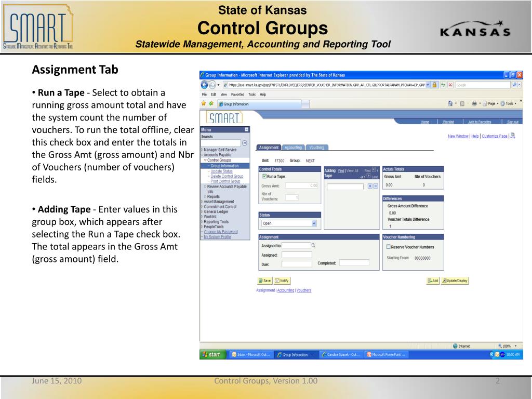Click the Due date input field
This screenshot has height=399, width=532.
[x=297, y=264]
